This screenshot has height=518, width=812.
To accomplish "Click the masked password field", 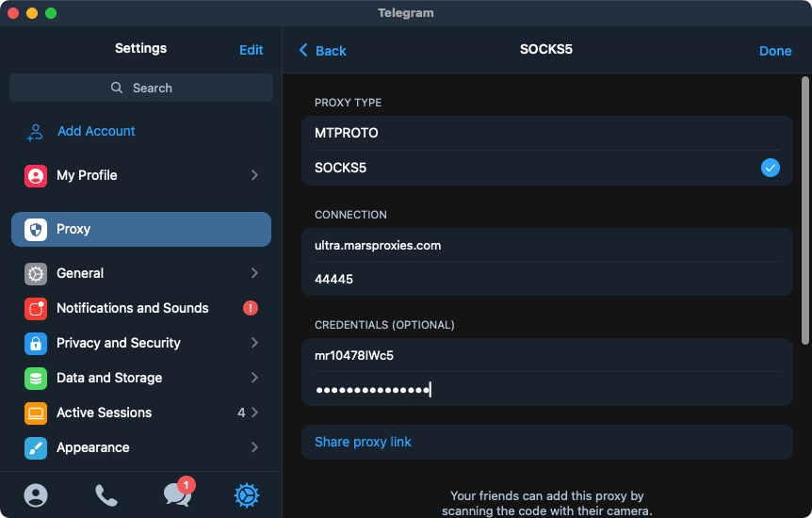I will pyautogui.click(x=547, y=389).
